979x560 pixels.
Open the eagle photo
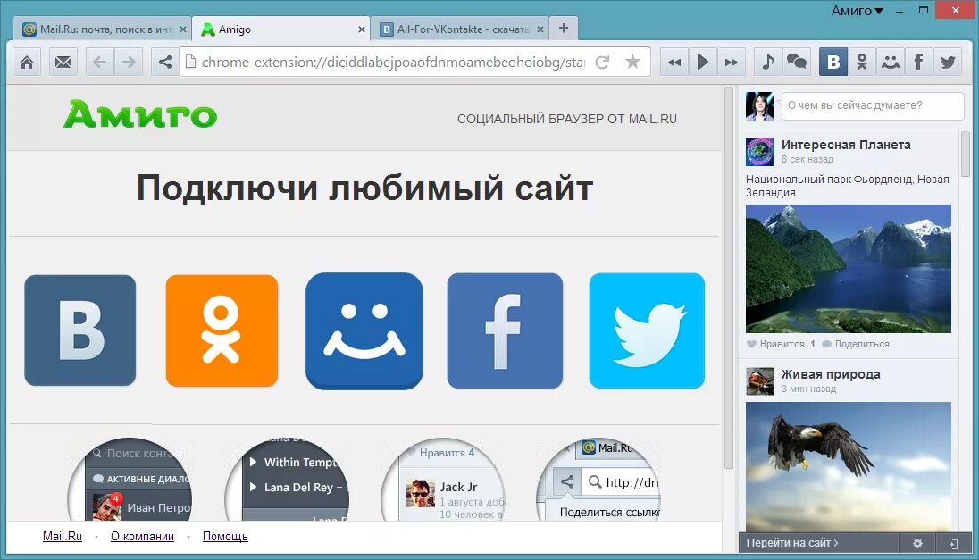coord(849,467)
